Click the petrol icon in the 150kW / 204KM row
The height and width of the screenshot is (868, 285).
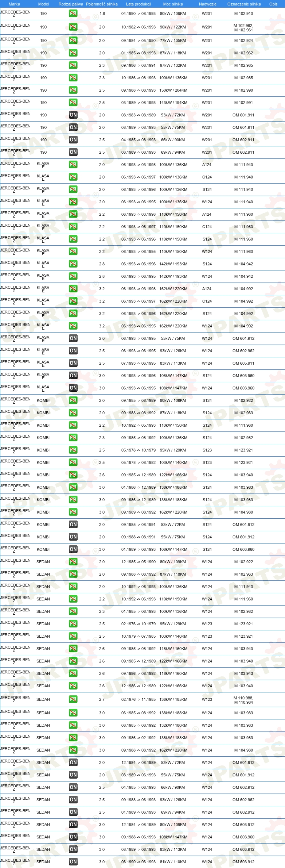[73, 90]
